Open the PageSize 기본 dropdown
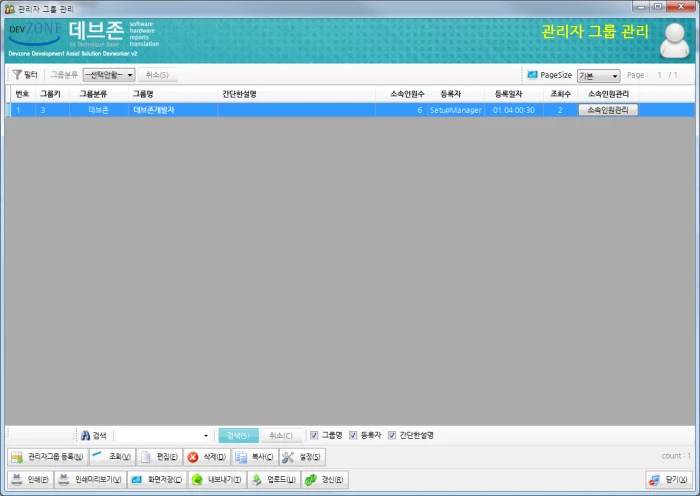Screen dimensions: 700x496 tap(598, 75)
